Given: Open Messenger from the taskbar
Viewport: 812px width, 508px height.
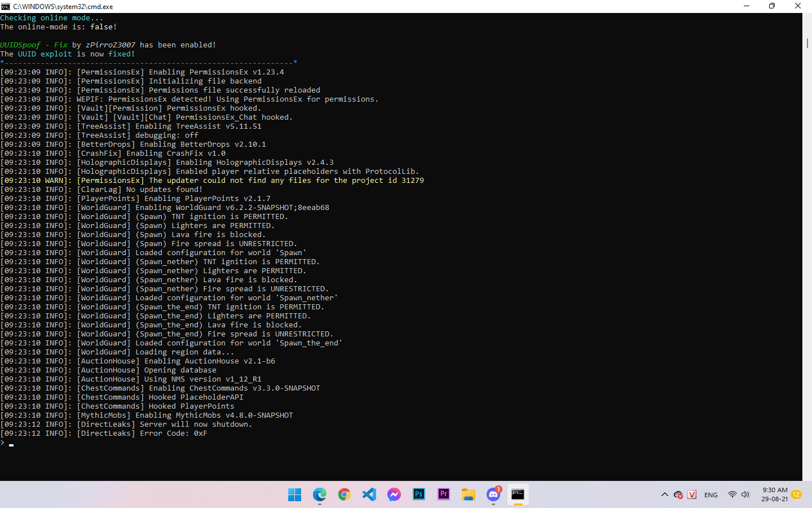Looking at the screenshot, I should pyautogui.click(x=394, y=495).
